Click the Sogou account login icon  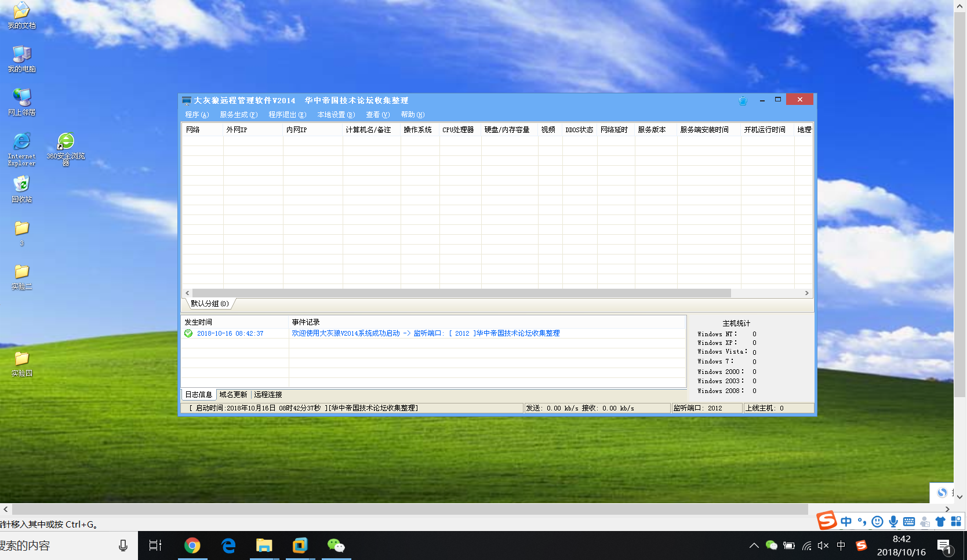[925, 522]
